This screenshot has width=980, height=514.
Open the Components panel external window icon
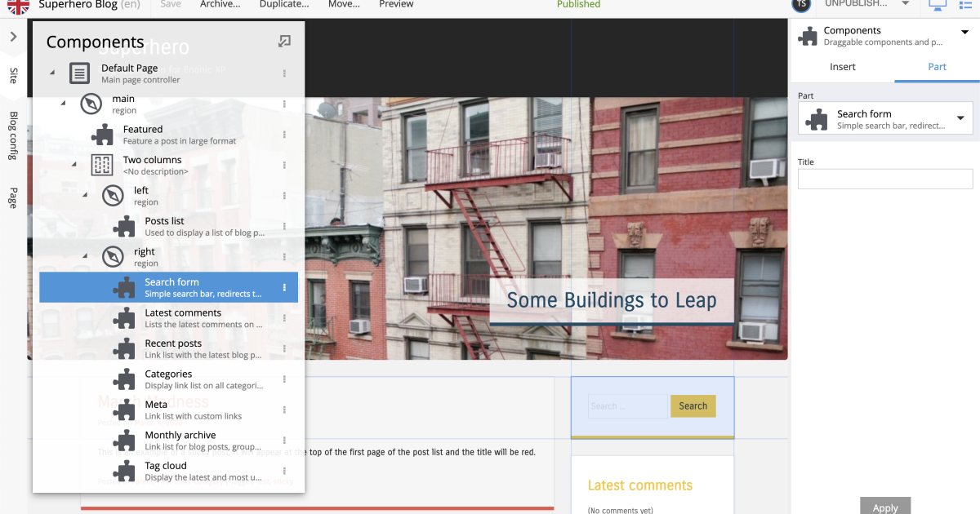click(x=285, y=41)
